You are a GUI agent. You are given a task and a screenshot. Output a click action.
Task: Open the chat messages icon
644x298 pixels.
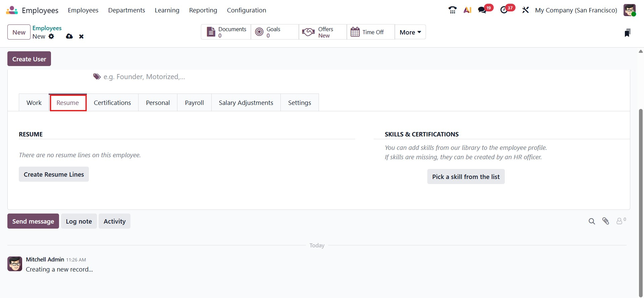482,10
